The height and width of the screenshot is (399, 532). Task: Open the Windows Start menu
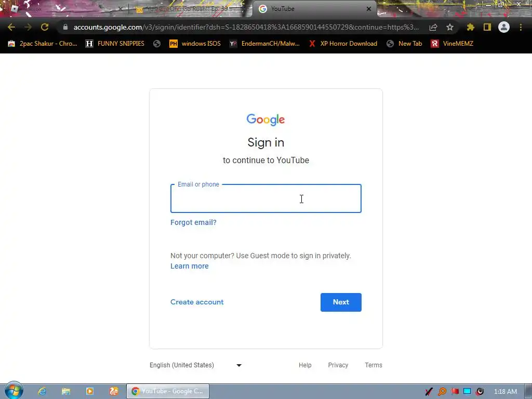(14, 391)
